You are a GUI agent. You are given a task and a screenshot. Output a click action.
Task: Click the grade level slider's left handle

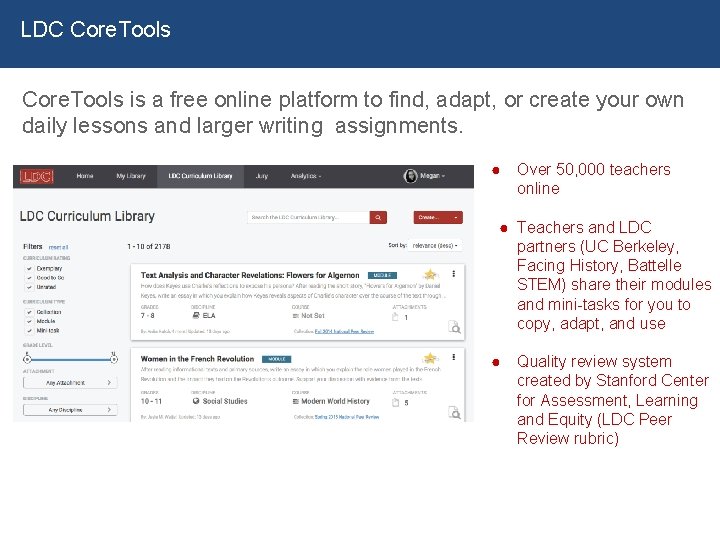pos(28,359)
